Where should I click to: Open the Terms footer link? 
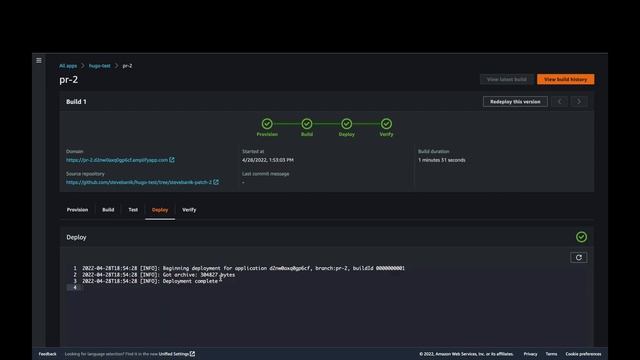[x=551, y=354]
